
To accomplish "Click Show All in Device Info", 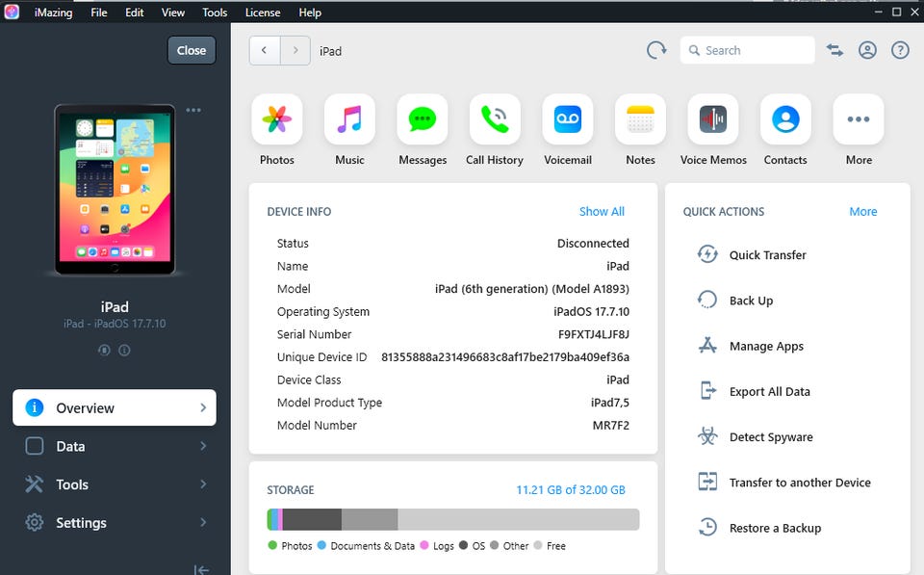I will point(602,211).
